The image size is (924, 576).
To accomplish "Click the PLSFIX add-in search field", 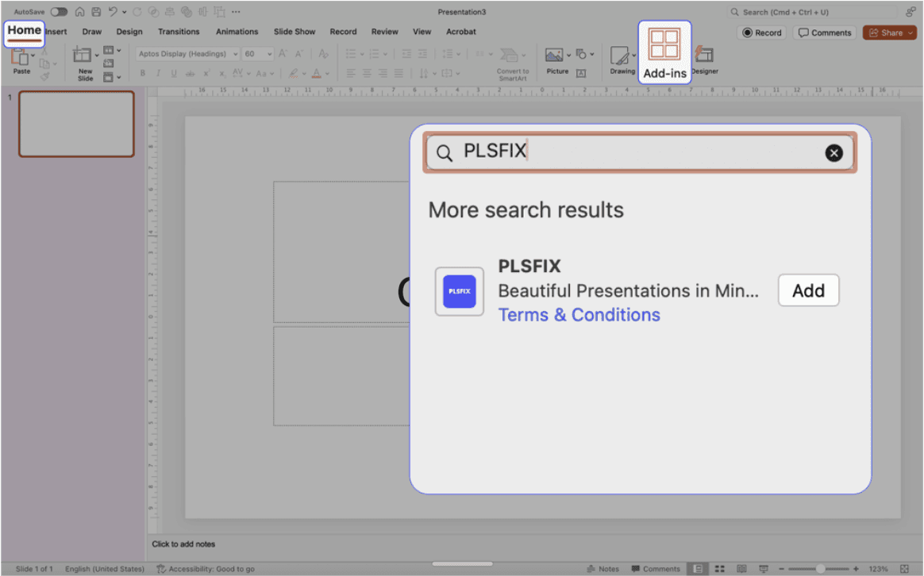I will tap(639, 152).
